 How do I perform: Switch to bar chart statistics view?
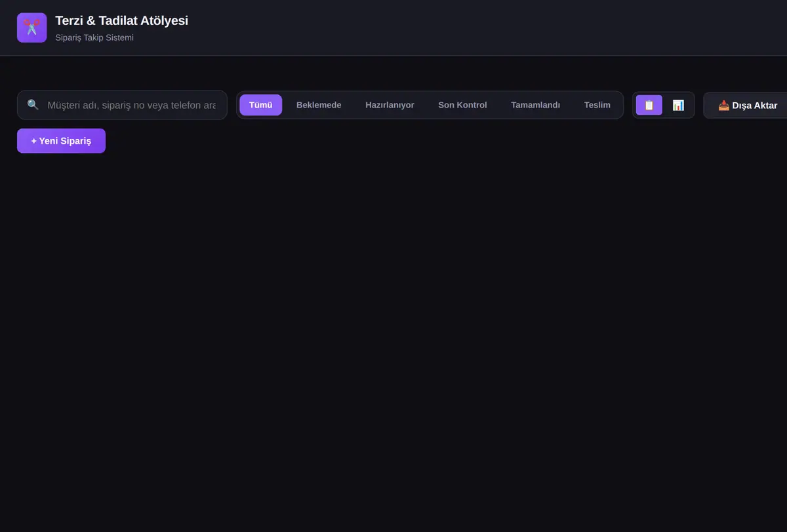click(678, 105)
